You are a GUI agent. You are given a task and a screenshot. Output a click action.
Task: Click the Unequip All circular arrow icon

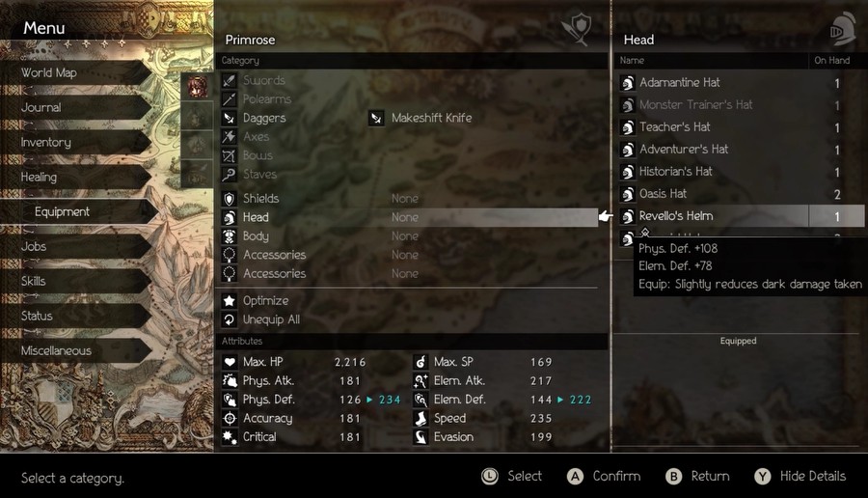(x=230, y=319)
